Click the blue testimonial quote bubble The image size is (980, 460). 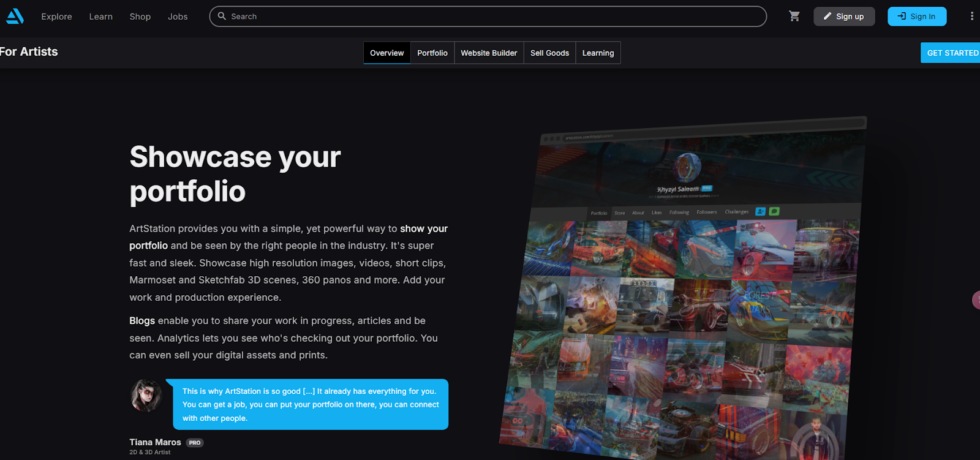(311, 404)
